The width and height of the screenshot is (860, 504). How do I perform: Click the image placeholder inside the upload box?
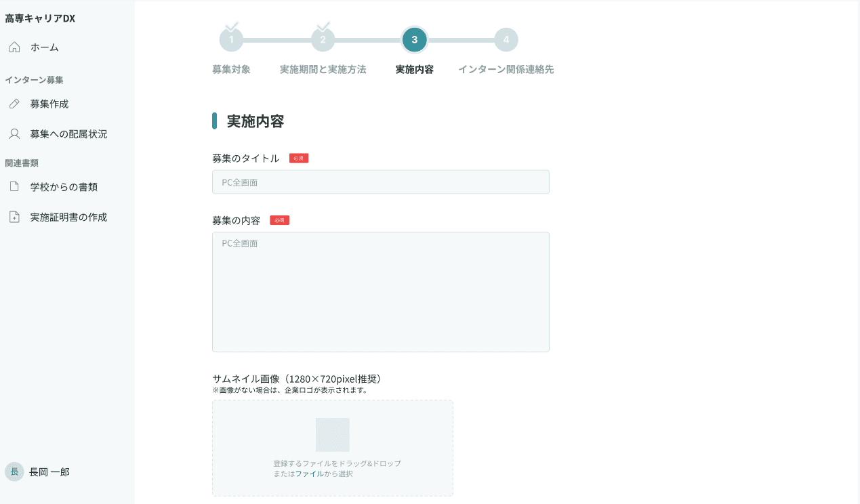(332, 434)
